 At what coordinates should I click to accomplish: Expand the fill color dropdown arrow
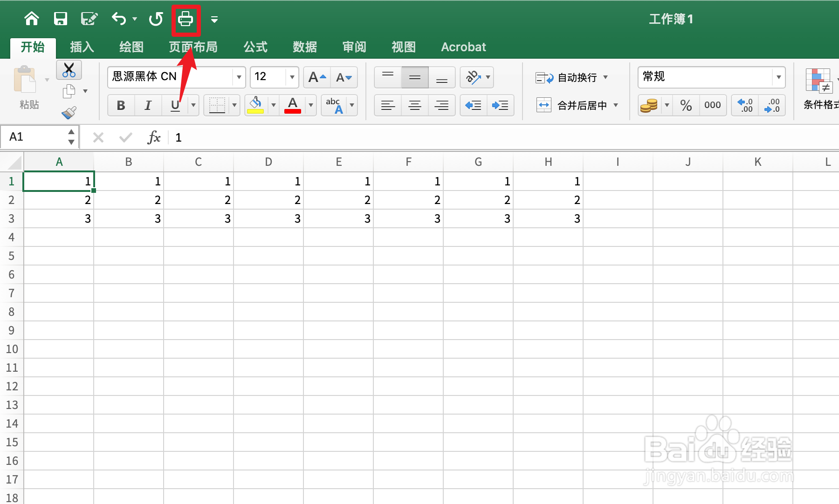click(x=273, y=105)
